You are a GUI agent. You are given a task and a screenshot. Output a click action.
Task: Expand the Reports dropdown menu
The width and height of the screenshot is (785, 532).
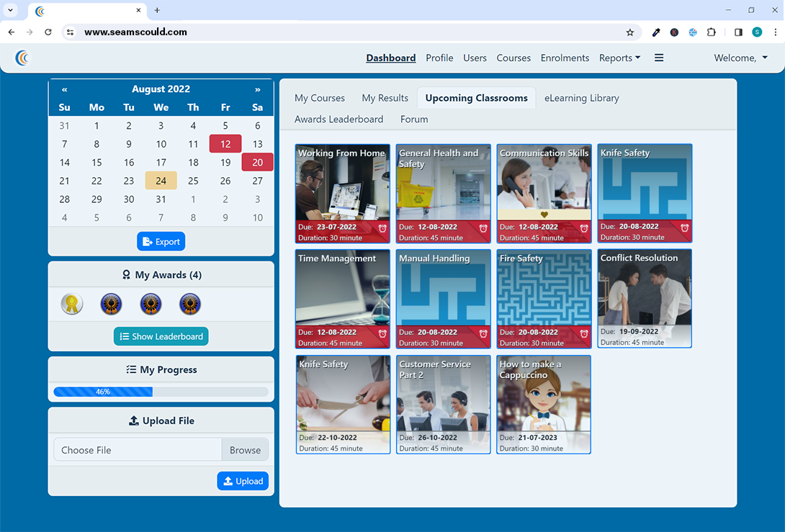pyautogui.click(x=619, y=58)
